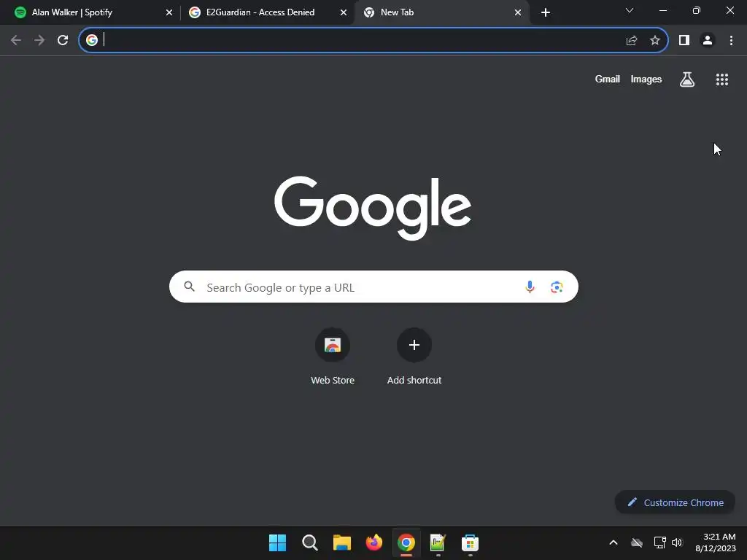Viewport: 747px width, 560px height.
Task: Click the Chrome taskbar icon
Action: (406, 542)
